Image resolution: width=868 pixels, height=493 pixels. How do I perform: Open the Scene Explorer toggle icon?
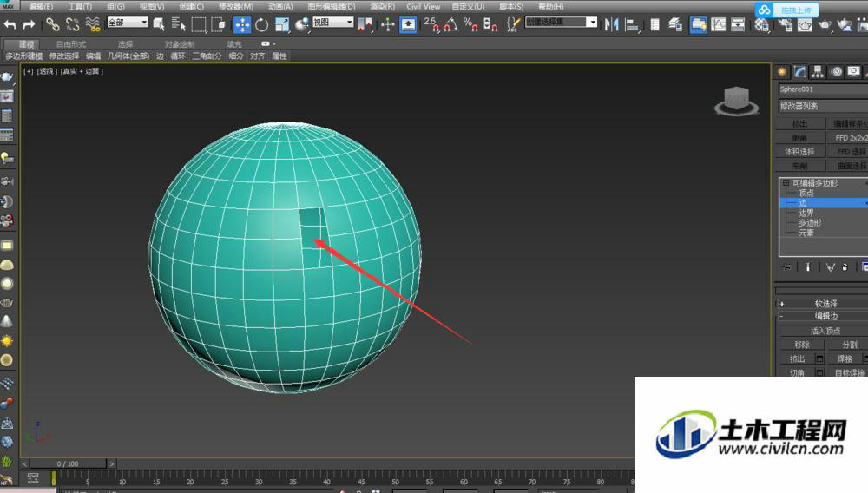point(654,24)
